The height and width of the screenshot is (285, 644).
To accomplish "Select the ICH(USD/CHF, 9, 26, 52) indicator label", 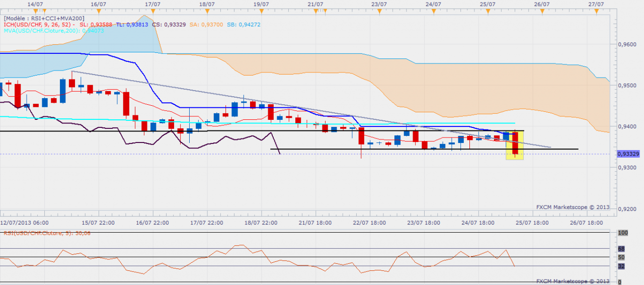I will point(39,24).
